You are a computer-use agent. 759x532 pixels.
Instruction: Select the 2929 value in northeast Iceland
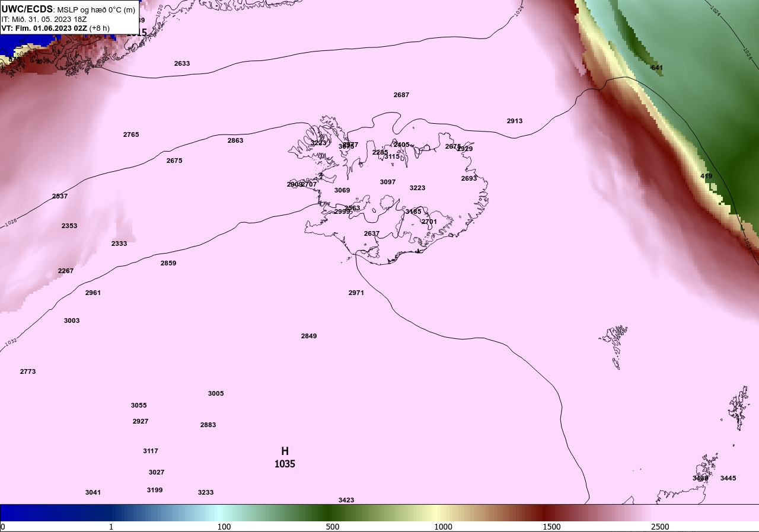click(465, 149)
